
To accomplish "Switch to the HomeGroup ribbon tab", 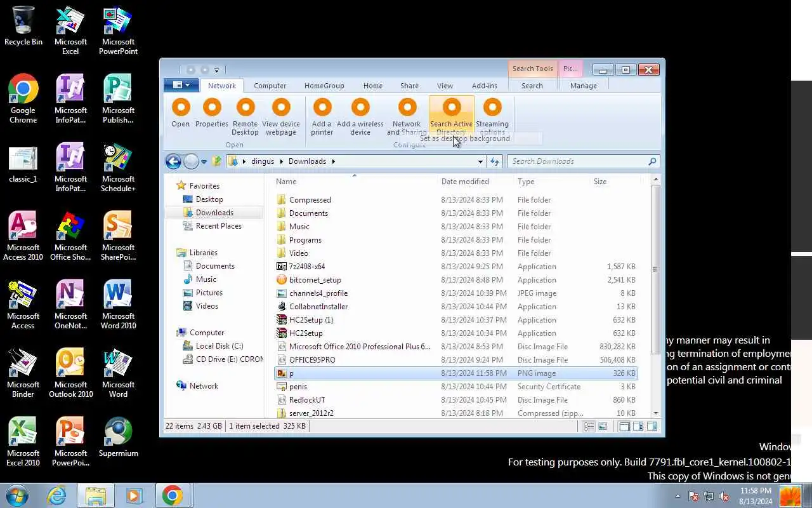I will 324,86.
